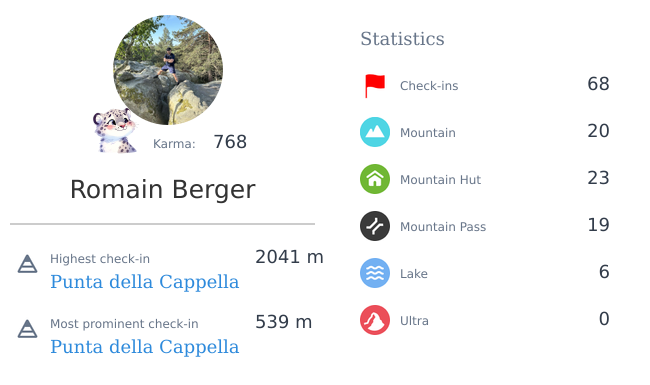This screenshot has width=650, height=385.
Task: Click the Check-ins count 68
Action: [598, 84]
